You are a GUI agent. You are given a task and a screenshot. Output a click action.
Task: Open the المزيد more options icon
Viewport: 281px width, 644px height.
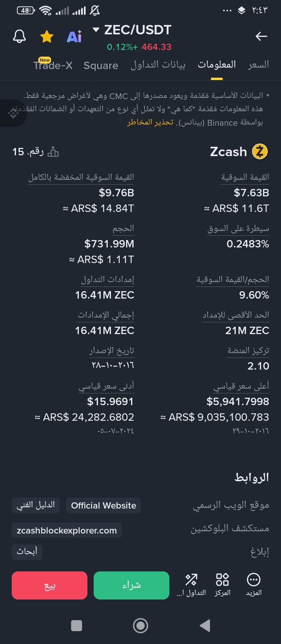click(253, 585)
